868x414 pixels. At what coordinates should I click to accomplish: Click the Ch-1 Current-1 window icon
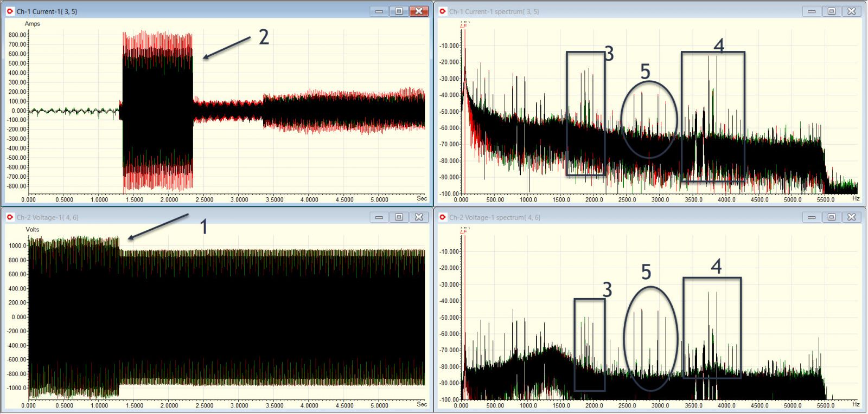tap(10, 11)
